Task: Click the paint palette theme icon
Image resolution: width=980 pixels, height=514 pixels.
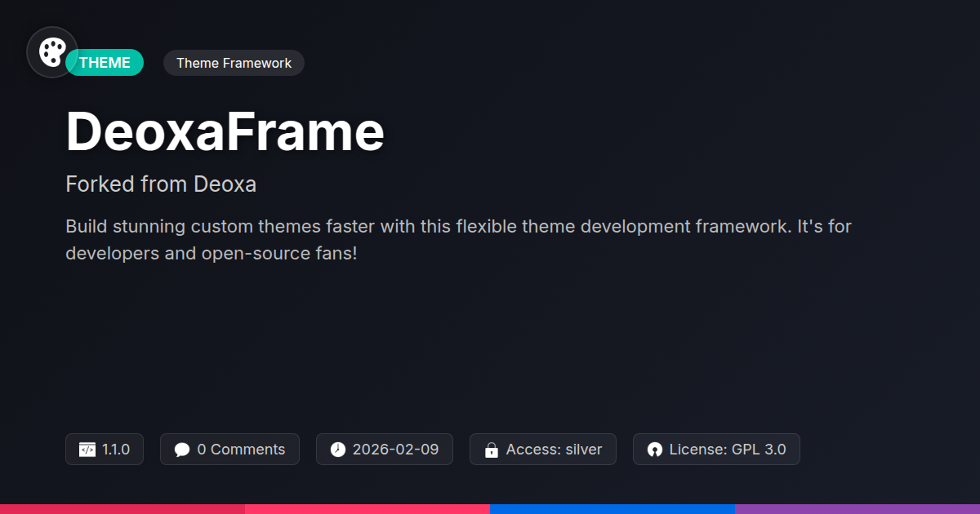Action: pos(52,52)
